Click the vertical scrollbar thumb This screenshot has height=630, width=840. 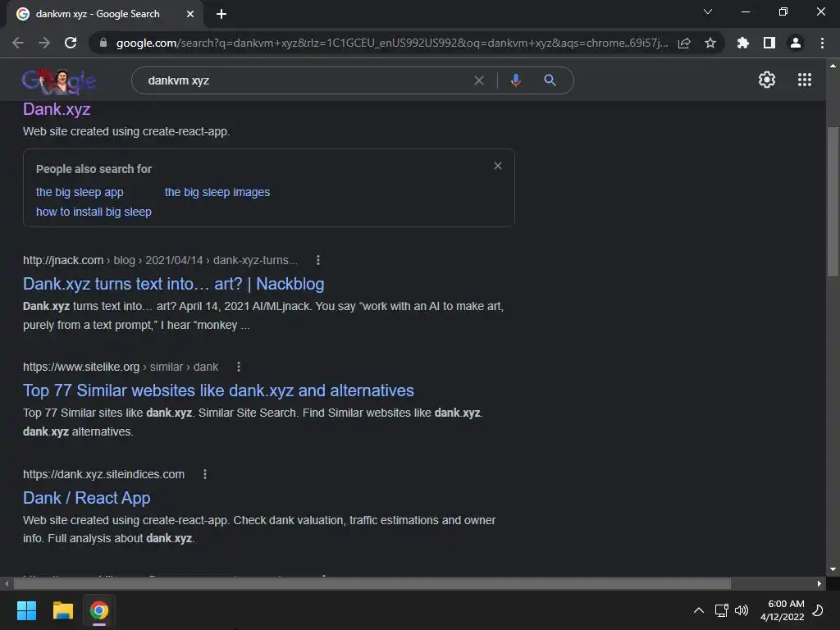point(833,202)
